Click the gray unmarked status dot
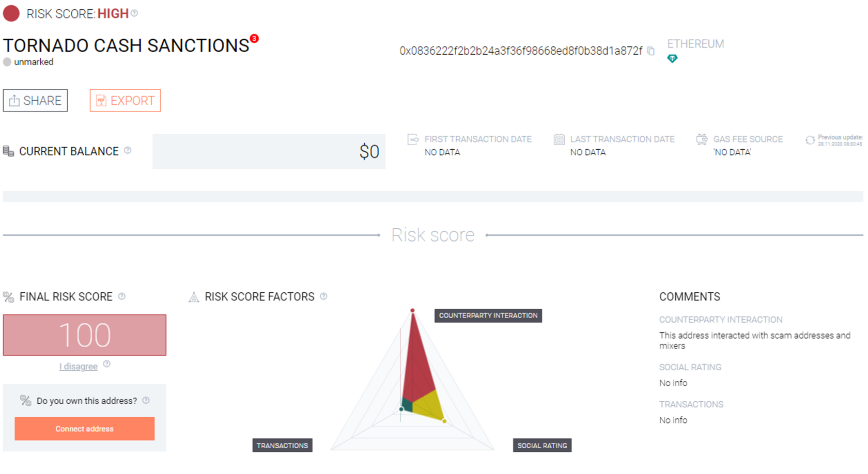Image resolution: width=868 pixels, height=474 pixels. click(x=7, y=62)
